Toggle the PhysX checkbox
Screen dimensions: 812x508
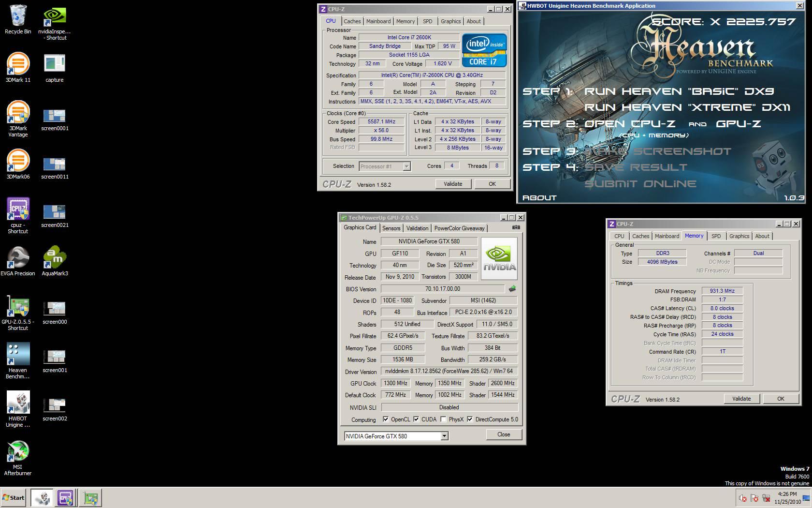443,419
